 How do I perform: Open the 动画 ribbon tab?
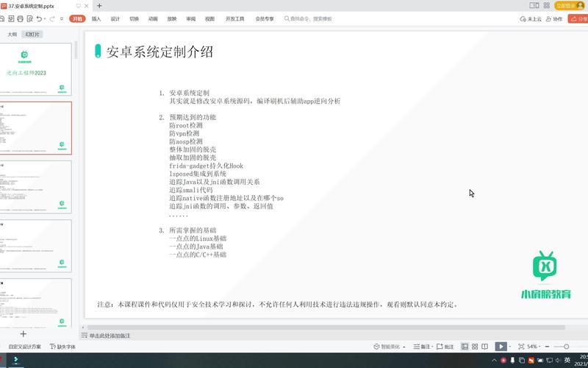tap(153, 19)
